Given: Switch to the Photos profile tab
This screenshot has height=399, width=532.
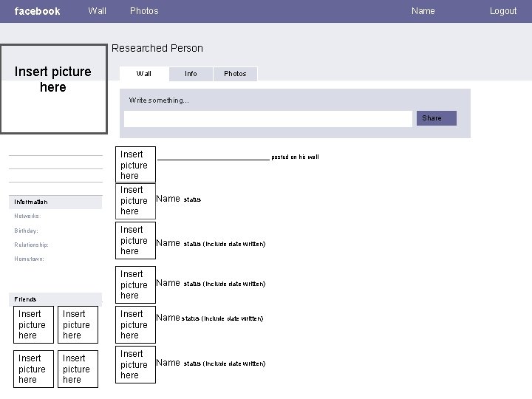Looking at the screenshot, I should pyautogui.click(x=235, y=74).
